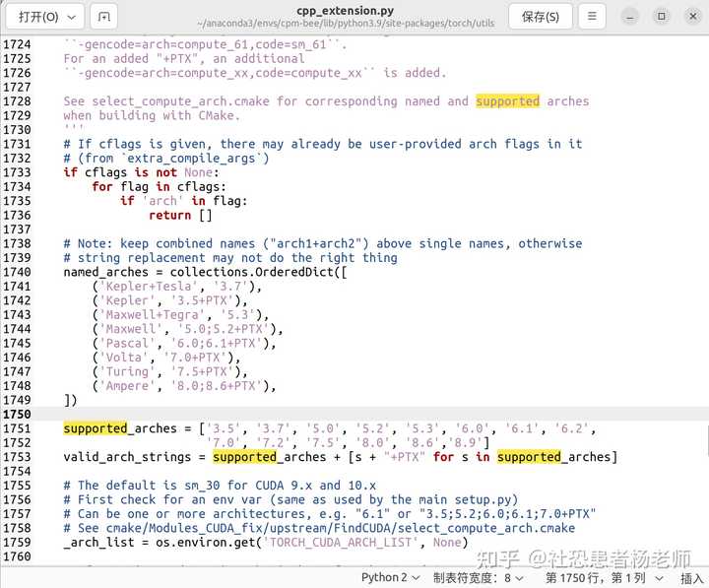
Task: Save the file with 保存(S)
Action: pos(541,17)
